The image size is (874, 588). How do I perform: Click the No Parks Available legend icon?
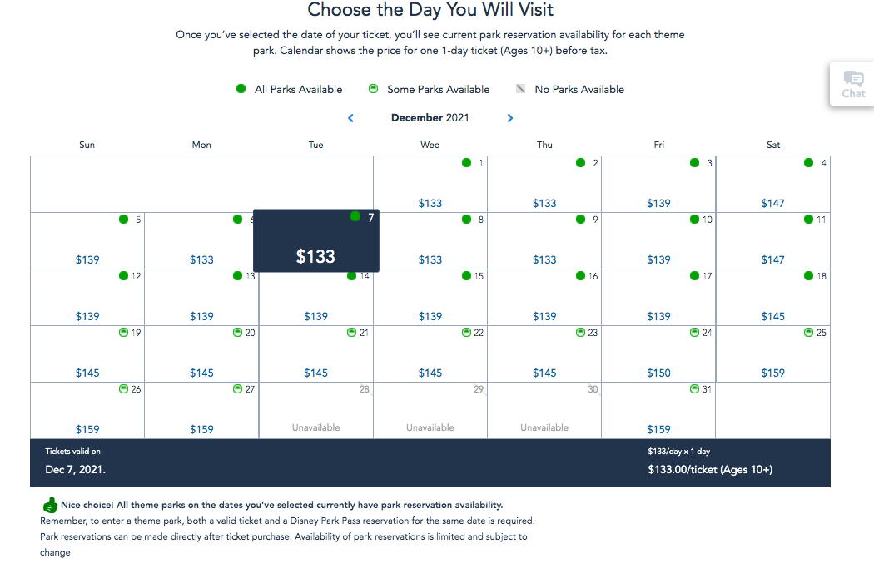click(521, 89)
